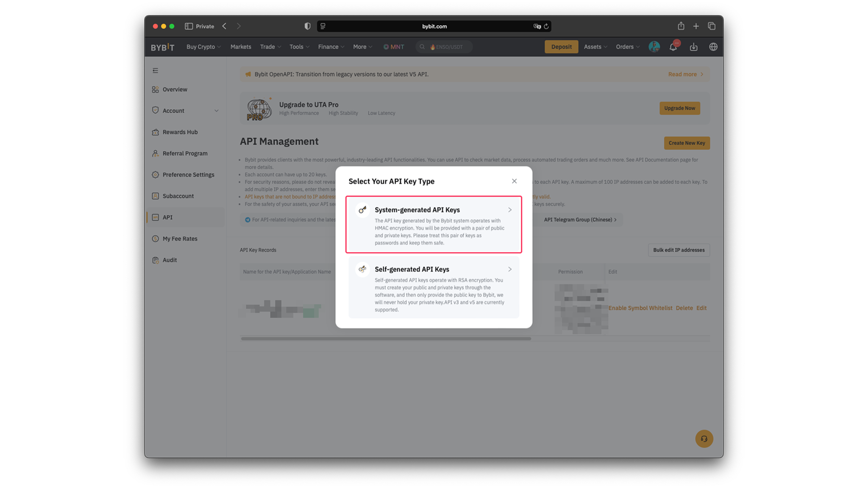The height and width of the screenshot is (488, 868).
Task: Click the Bybit logo in the header
Action: click(162, 47)
